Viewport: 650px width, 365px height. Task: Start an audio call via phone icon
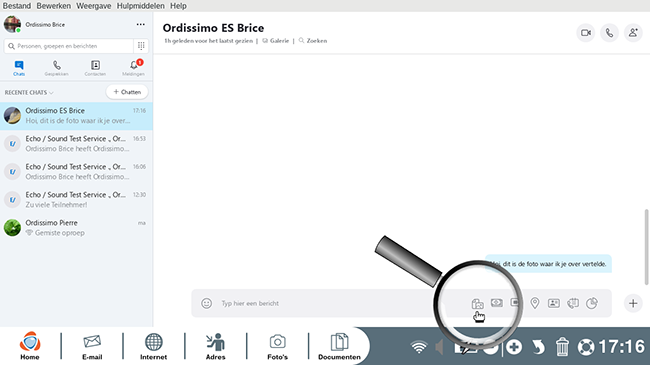pos(609,33)
